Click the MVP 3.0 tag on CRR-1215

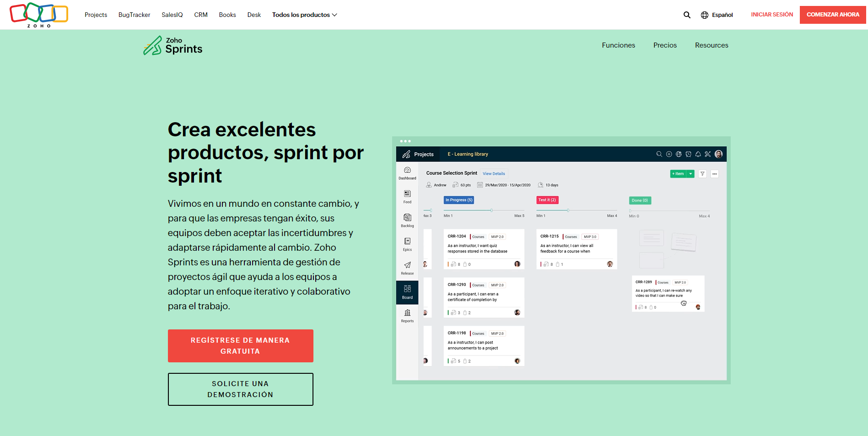590,237
